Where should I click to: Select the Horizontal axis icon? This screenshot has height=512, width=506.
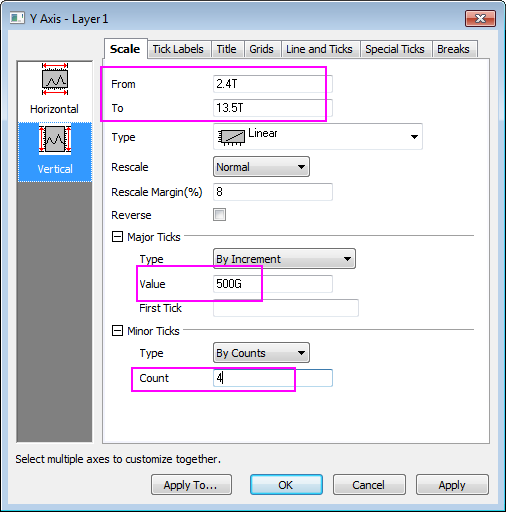pos(55,79)
